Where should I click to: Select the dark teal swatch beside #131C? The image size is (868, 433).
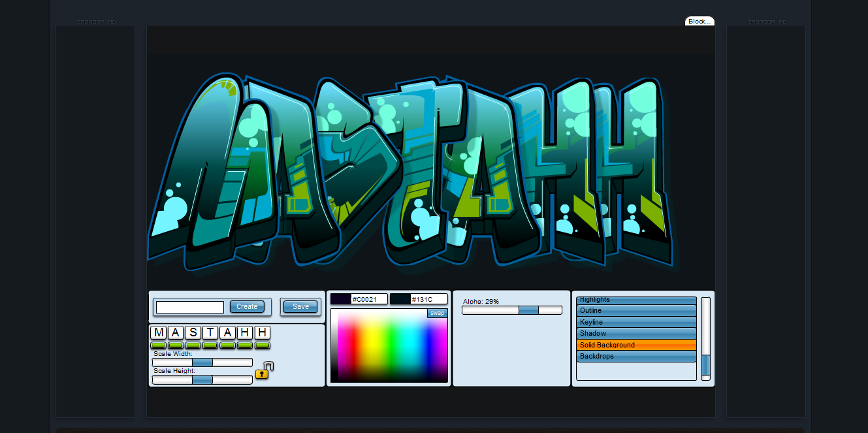click(400, 299)
